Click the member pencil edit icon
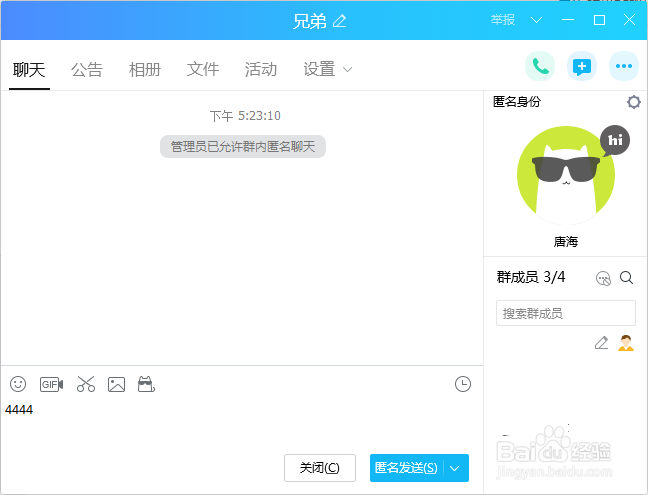This screenshot has width=648, height=495. click(601, 343)
